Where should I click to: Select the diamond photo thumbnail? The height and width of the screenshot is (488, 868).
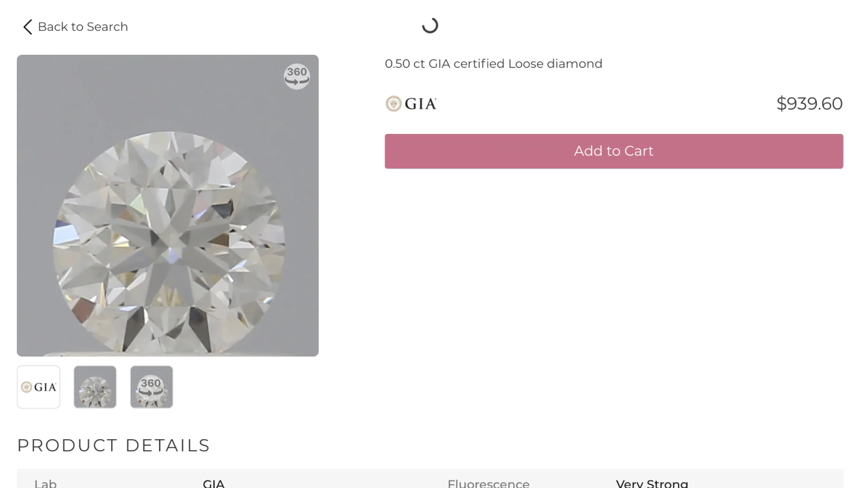click(x=95, y=387)
